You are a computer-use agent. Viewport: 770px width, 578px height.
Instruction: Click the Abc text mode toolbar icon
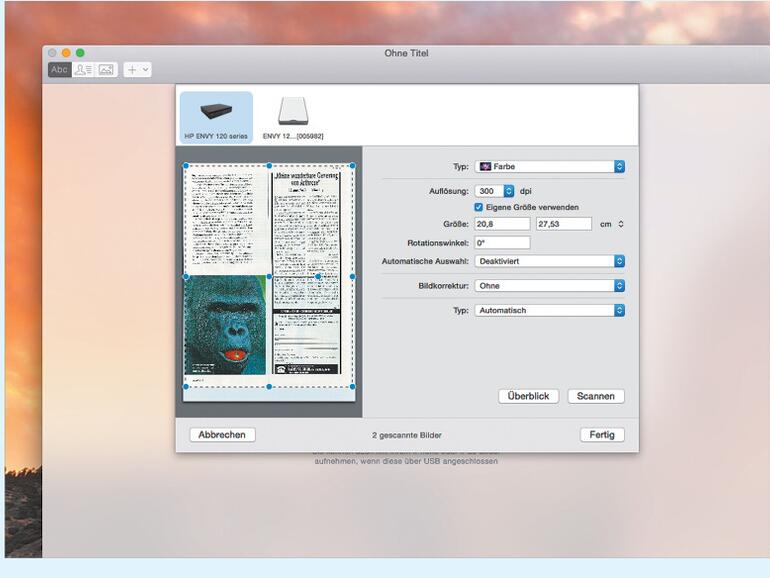click(60, 70)
